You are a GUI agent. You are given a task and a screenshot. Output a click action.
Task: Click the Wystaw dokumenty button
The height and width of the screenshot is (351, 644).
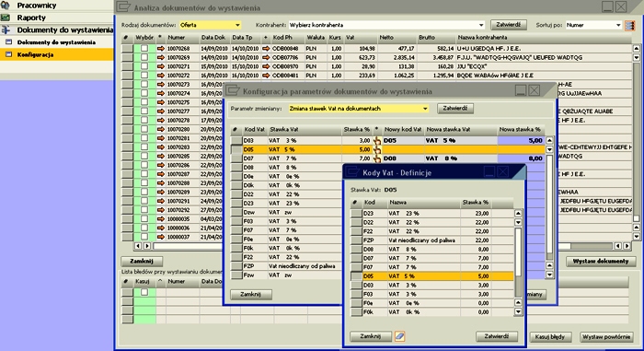pyautogui.click(x=601, y=262)
